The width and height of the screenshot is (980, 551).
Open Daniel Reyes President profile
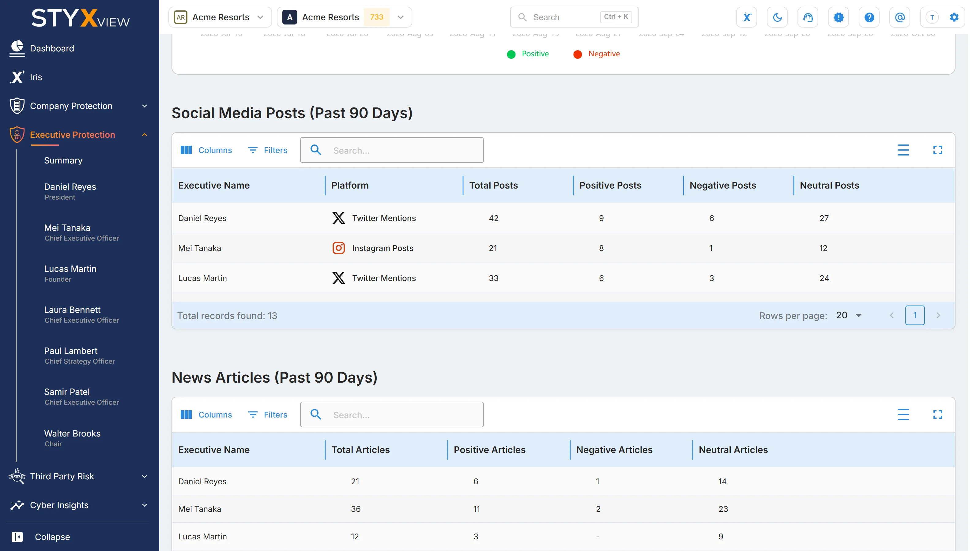(70, 191)
